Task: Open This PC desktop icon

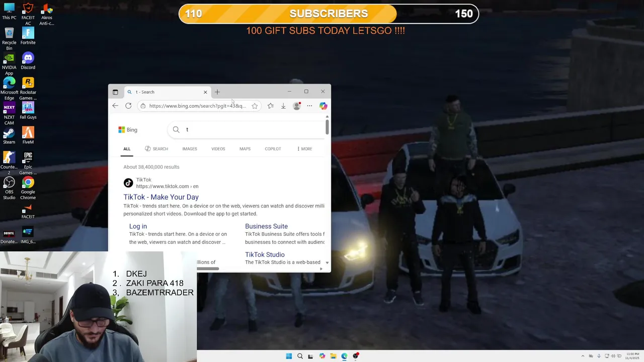Action: [x=9, y=12]
